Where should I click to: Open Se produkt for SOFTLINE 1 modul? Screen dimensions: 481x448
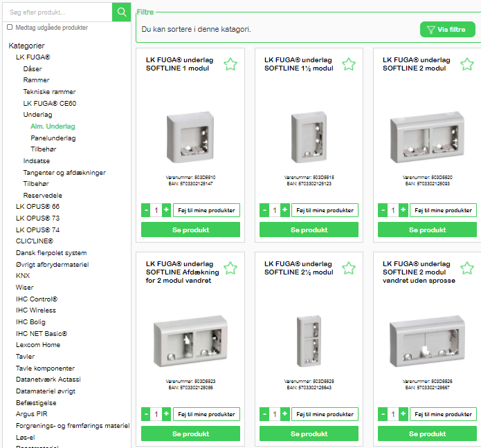190,230
